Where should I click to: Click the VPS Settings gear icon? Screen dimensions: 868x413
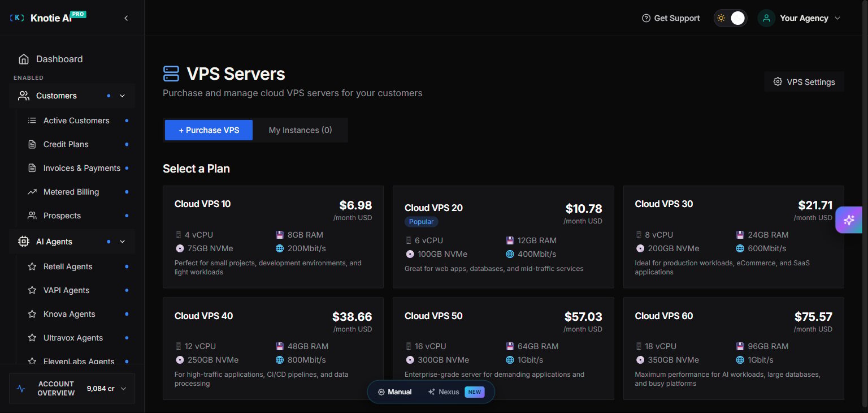click(x=778, y=82)
